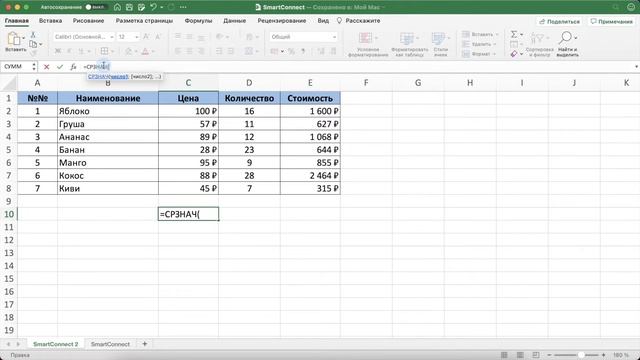This screenshot has width=640, height=360.
Task: Open the font name combo box
Action: 84,37
